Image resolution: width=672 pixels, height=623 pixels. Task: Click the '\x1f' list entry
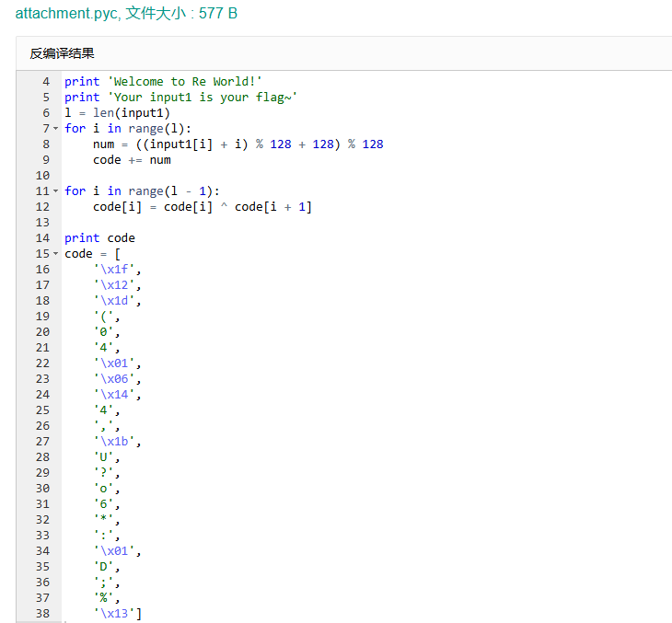coord(117,269)
